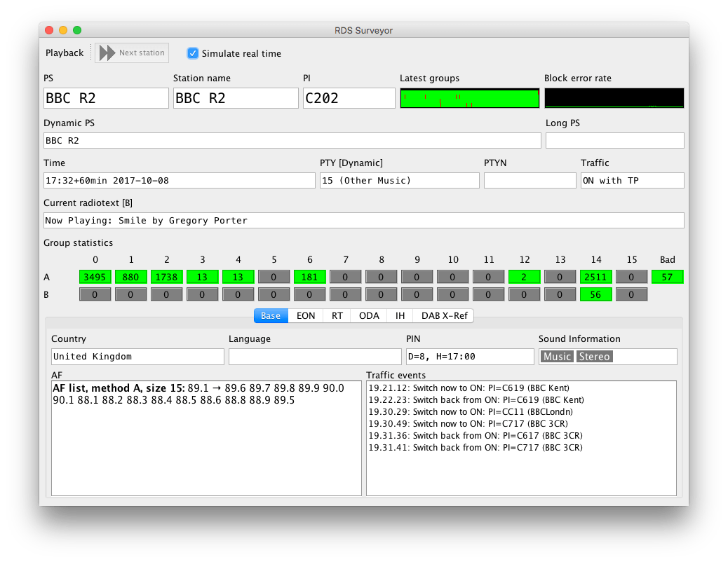Click the group 14B counter showing 56
This screenshot has width=728, height=562.
click(x=595, y=294)
